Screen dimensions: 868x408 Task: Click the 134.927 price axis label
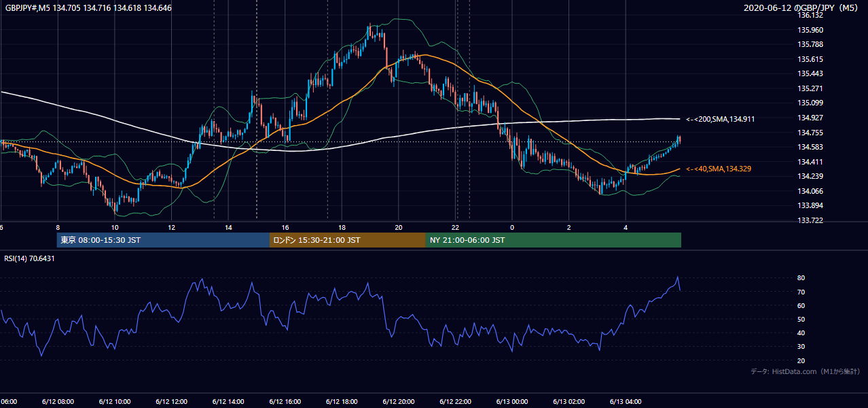coord(810,118)
